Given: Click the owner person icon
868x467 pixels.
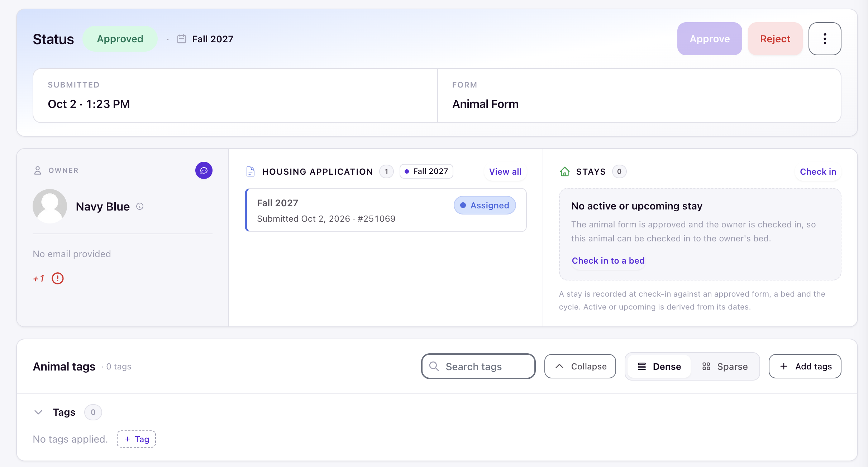Looking at the screenshot, I should (38, 170).
